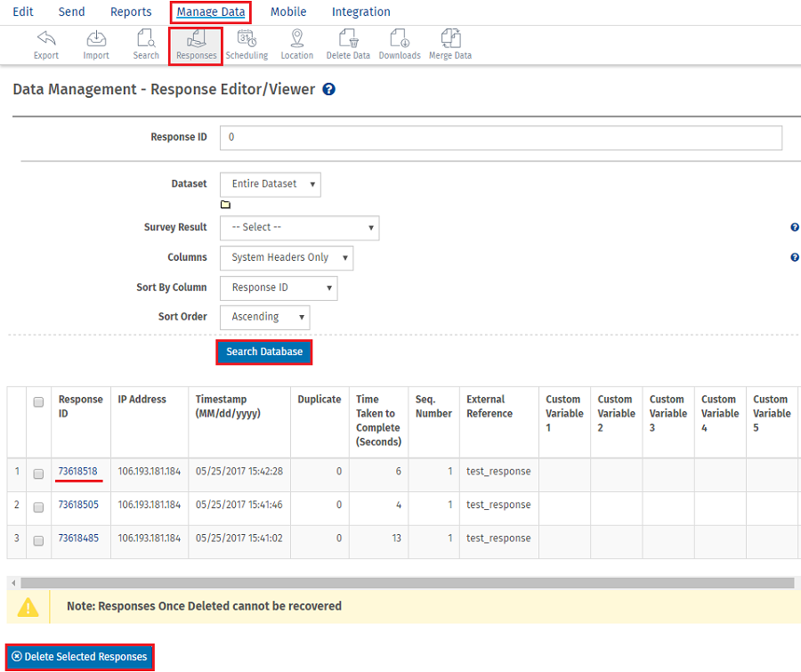Viewport: 801px width, 672px height.
Task: Click the Time Taken to Complete header
Action: point(378,421)
